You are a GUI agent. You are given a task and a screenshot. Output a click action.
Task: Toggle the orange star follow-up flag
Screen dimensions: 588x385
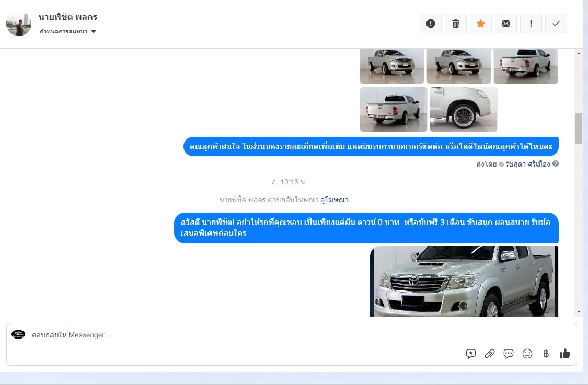(481, 24)
